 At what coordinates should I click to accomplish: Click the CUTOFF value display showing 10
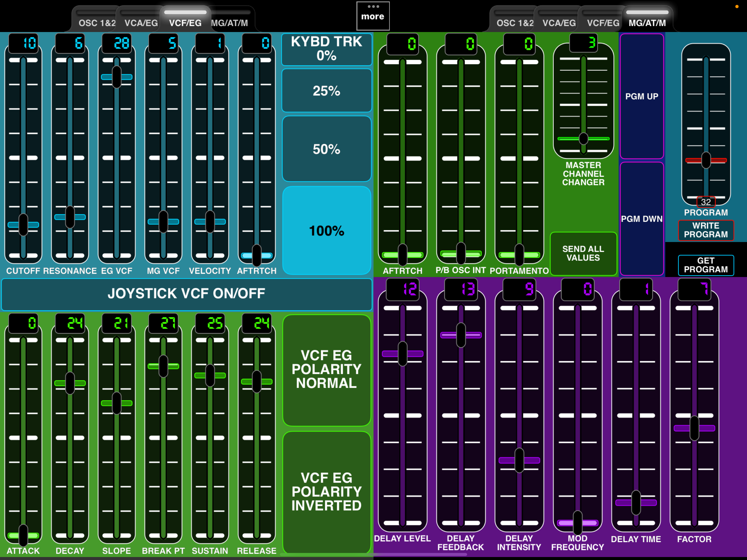pyautogui.click(x=23, y=43)
